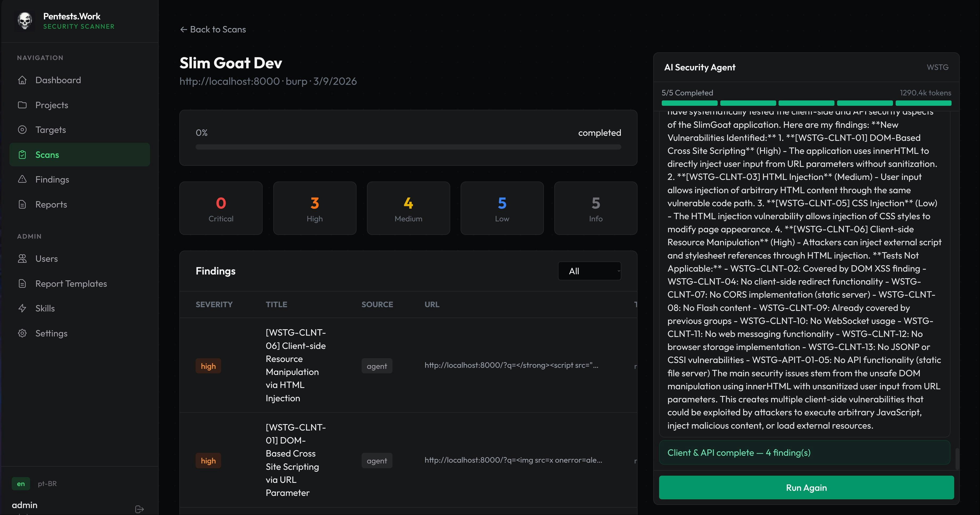
Task: Open the All severity filter dropdown
Action: click(x=589, y=271)
